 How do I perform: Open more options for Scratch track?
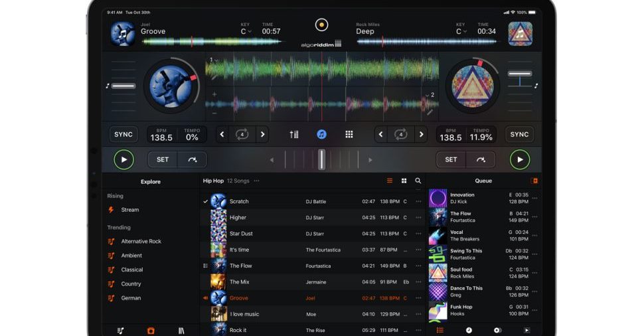click(x=418, y=201)
